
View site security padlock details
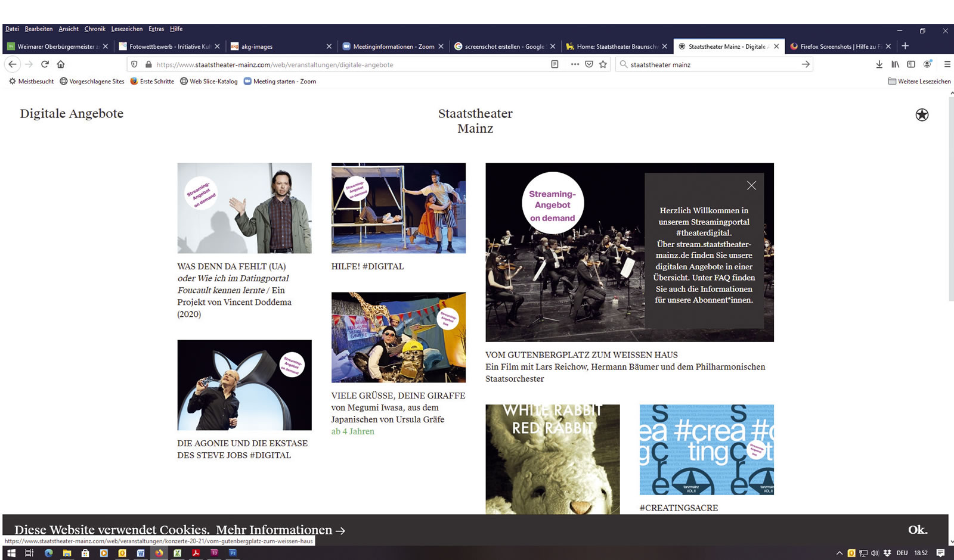click(x=148, y=64)
